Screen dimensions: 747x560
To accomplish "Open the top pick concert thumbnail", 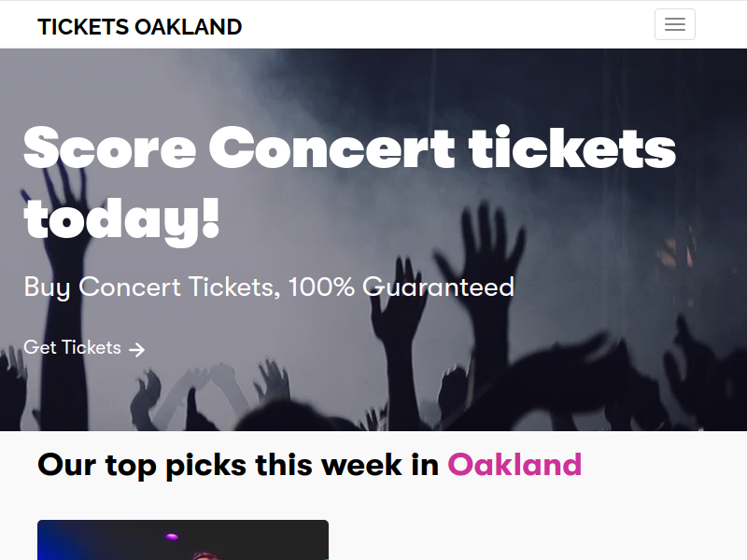I will tap(183, 540).
